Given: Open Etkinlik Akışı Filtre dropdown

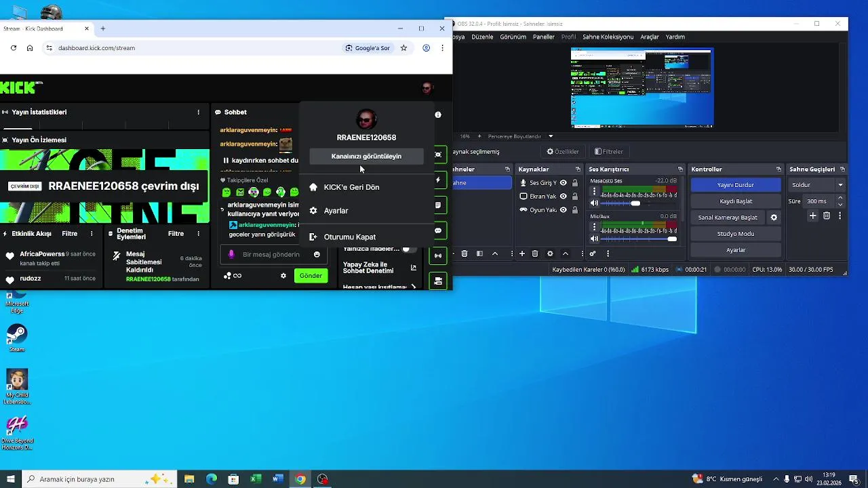Looking at the screenshot, I should pyautogui.click(x=70, y=234).
